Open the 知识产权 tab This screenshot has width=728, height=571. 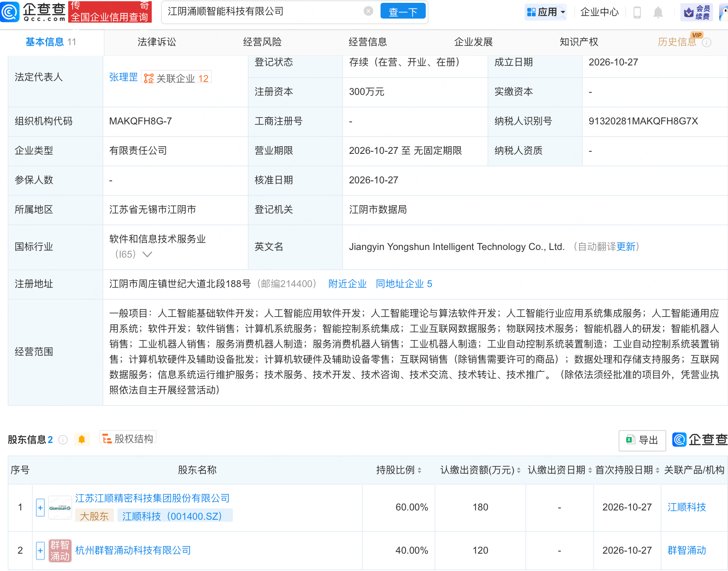579,42
